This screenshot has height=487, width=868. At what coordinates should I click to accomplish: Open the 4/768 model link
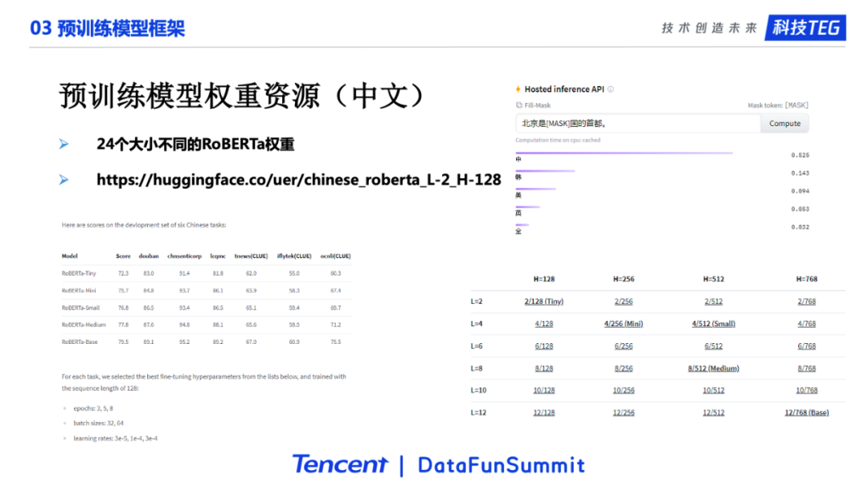tap(807, 324)
